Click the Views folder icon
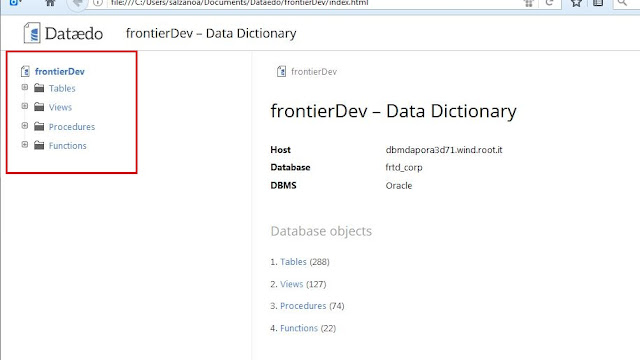This screenshot has width=640, height=360. coord(39,107)
